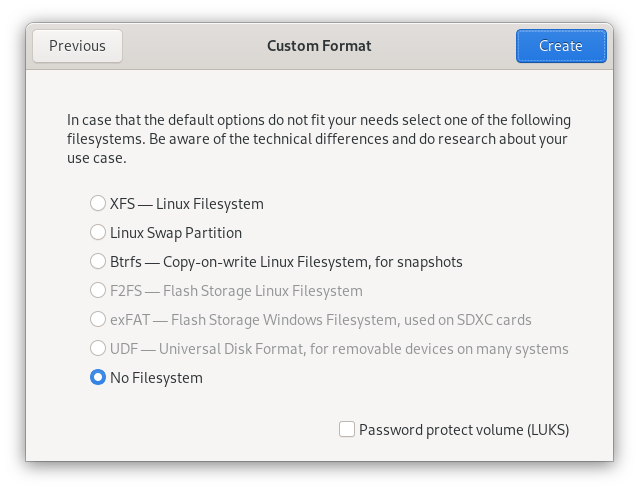The width and height of the screenshot is (639, 490).
Task: Click the Previous button
Action: pos(77,46)
